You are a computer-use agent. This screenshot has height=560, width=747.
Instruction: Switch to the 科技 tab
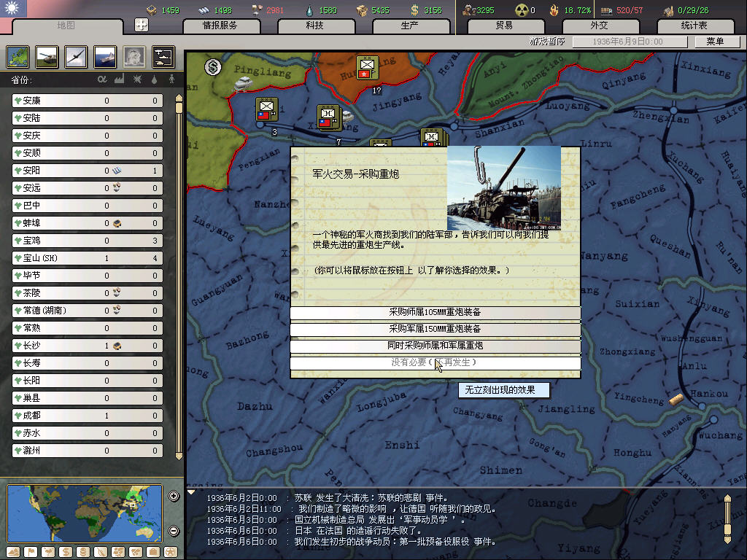pyautogui.click(x=314, y=26)
